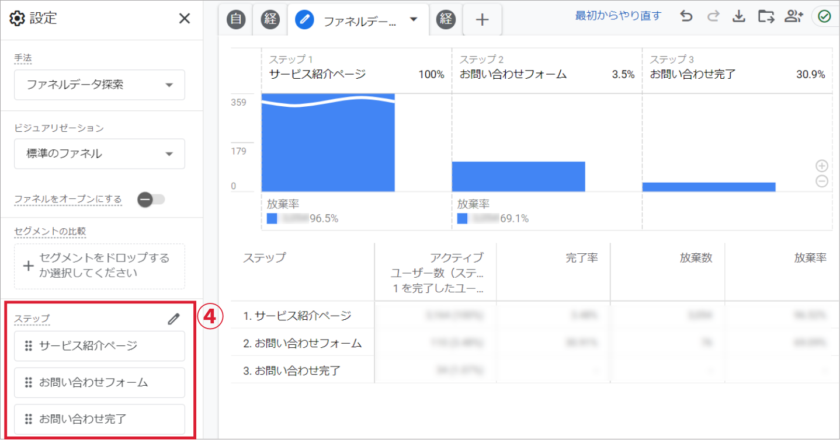This screenshot has width=840, height=440.
Task: Switch to the first 自 tab
Action: [239, 18]
